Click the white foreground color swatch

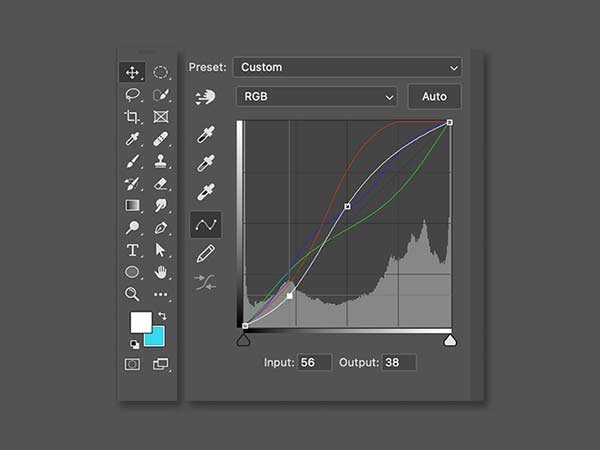[140, 322]
